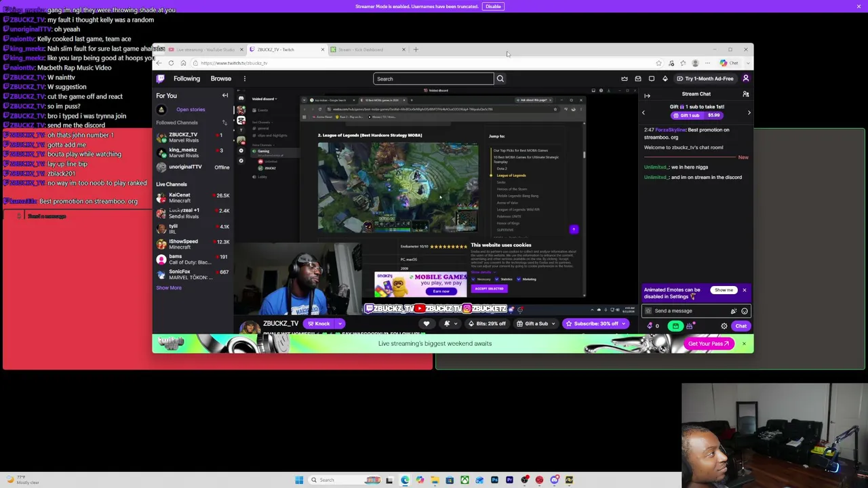Click the browser home icon

(183, 63)
